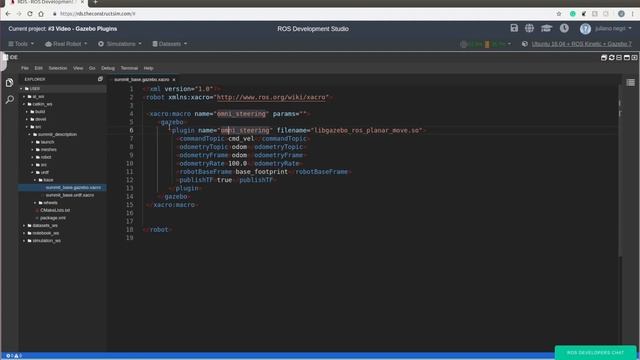Open the File menu

click(25, 68)
